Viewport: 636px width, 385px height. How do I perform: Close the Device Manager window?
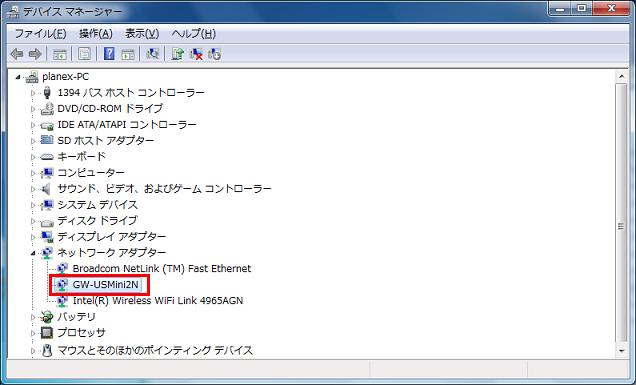tap(612, 9)
